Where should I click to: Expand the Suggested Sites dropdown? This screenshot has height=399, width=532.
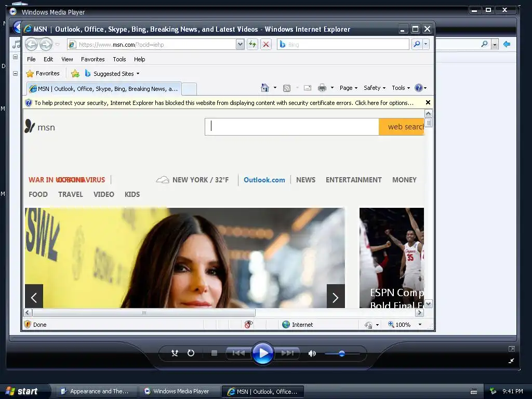point(138,74)
